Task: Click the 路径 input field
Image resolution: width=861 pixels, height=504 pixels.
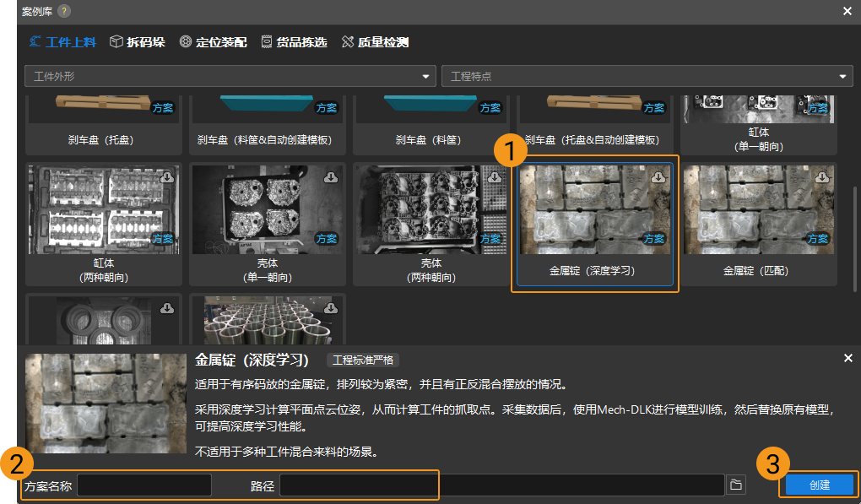Action: coord(502,485)
